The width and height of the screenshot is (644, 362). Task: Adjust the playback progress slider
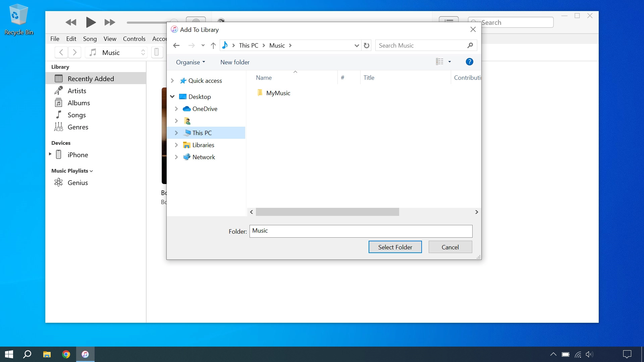click(x=148, y=22)
